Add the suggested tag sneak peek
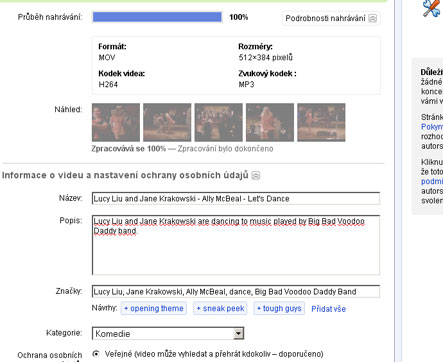Screen dimensions: 443x362 pyautogui.click(x=220, y=309)
